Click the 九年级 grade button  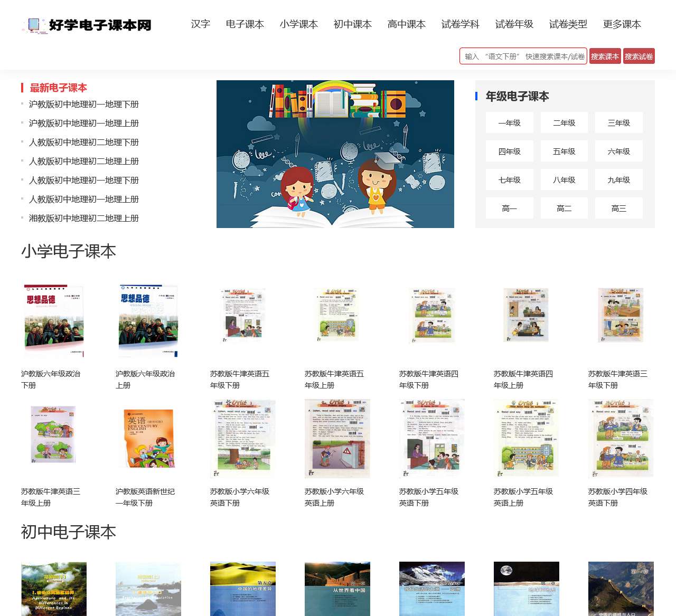(618, 179)
